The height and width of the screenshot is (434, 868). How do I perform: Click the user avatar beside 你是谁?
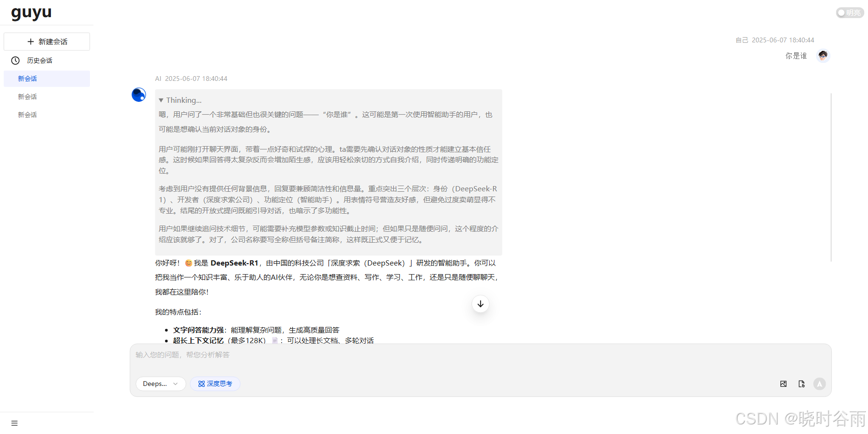click(823, 56)
